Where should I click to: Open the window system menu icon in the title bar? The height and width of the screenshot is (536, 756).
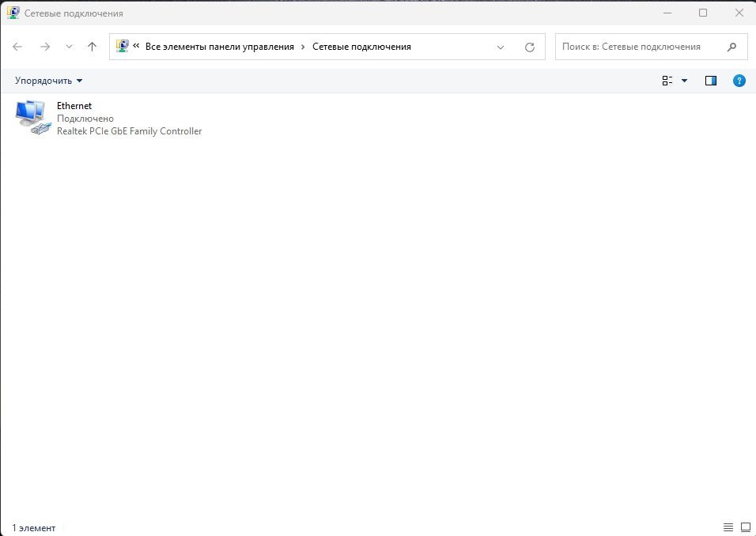[13, 13]
